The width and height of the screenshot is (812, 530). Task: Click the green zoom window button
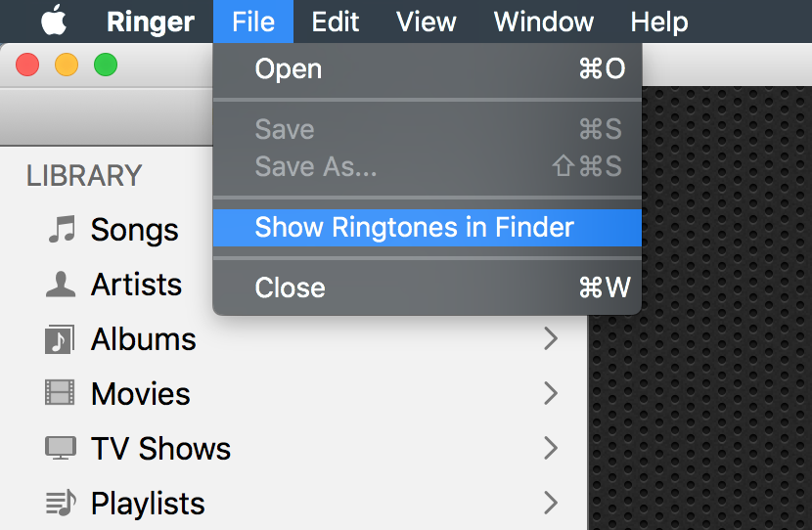[x=105, y=66]
